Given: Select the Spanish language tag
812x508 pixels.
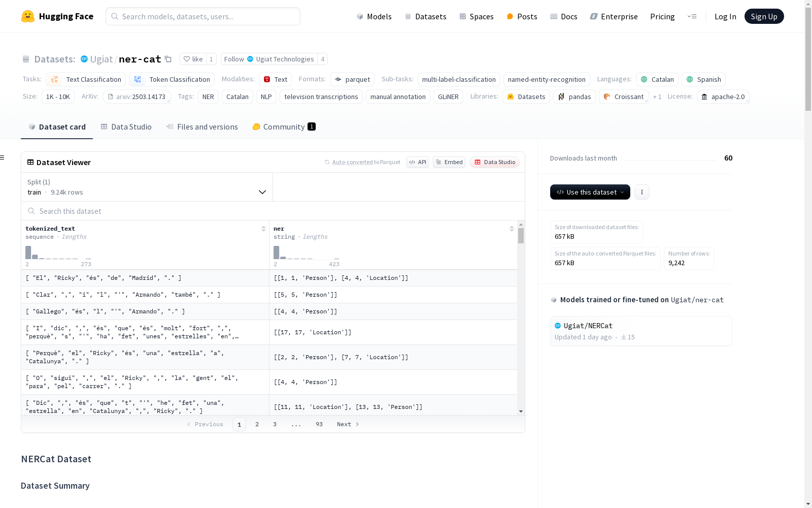Looking at the screenshot, I should point(703,79).
